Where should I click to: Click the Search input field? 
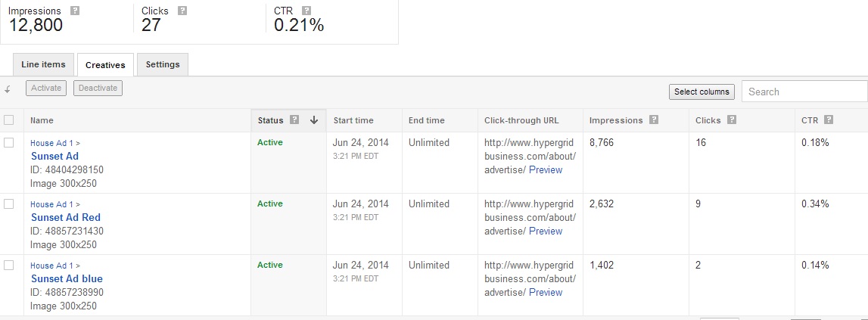pyautogui.click(x=804, y=92)
